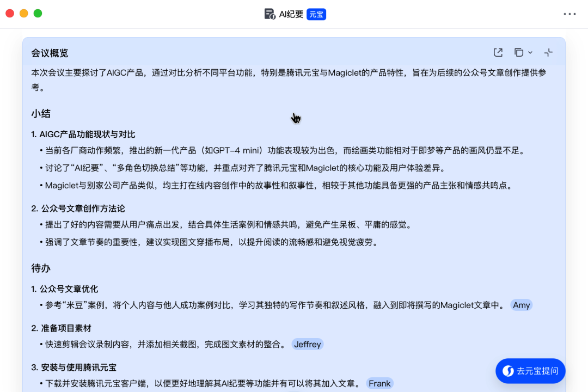Select the Amy assignee tag
The image size is (588, 392).
pos(521,305)
